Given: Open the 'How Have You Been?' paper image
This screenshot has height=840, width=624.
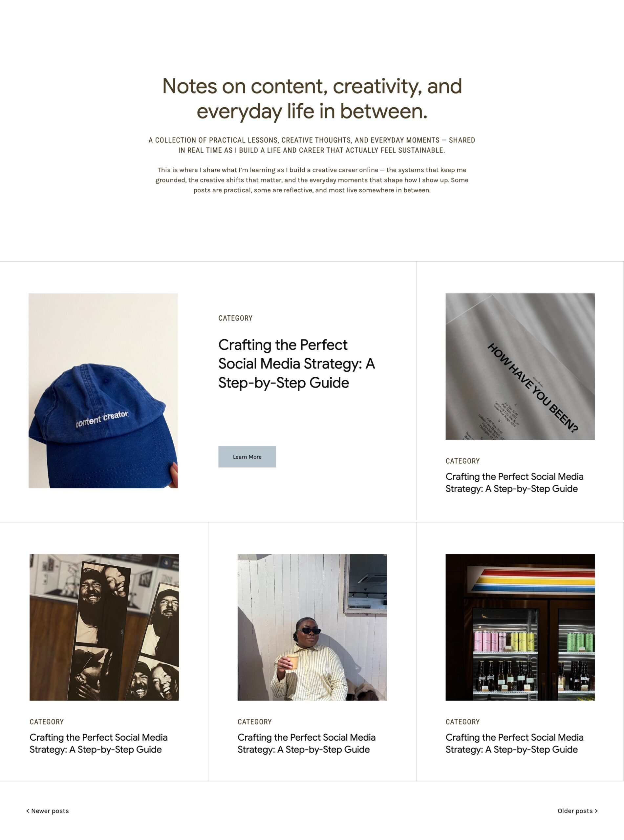Looking at the screenshot, I should 520,367.
